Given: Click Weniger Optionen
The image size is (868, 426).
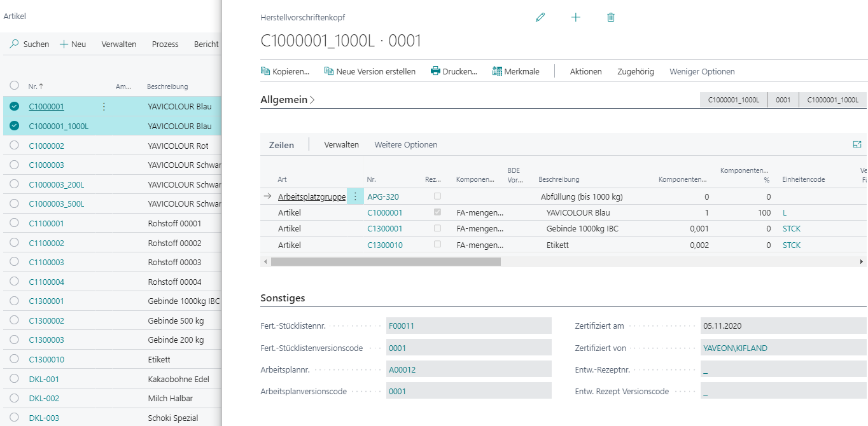Looking at the screenshot, I should click(702, 71).
